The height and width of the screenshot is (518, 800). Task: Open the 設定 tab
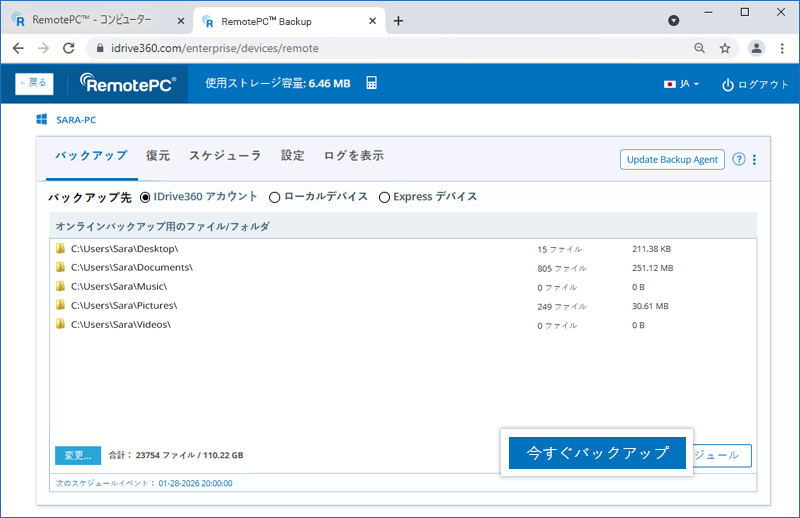[292, 156]
